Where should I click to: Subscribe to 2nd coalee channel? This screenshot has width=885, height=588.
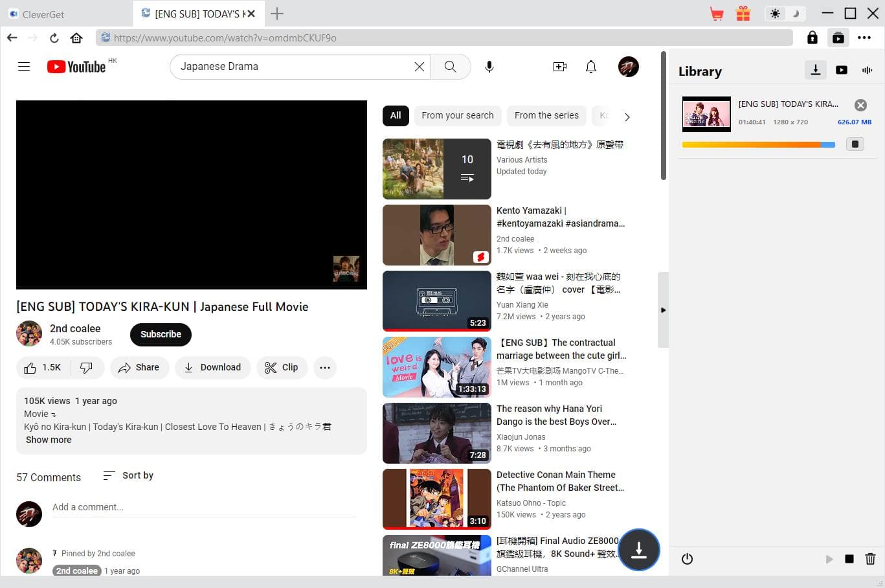[161, 334]
